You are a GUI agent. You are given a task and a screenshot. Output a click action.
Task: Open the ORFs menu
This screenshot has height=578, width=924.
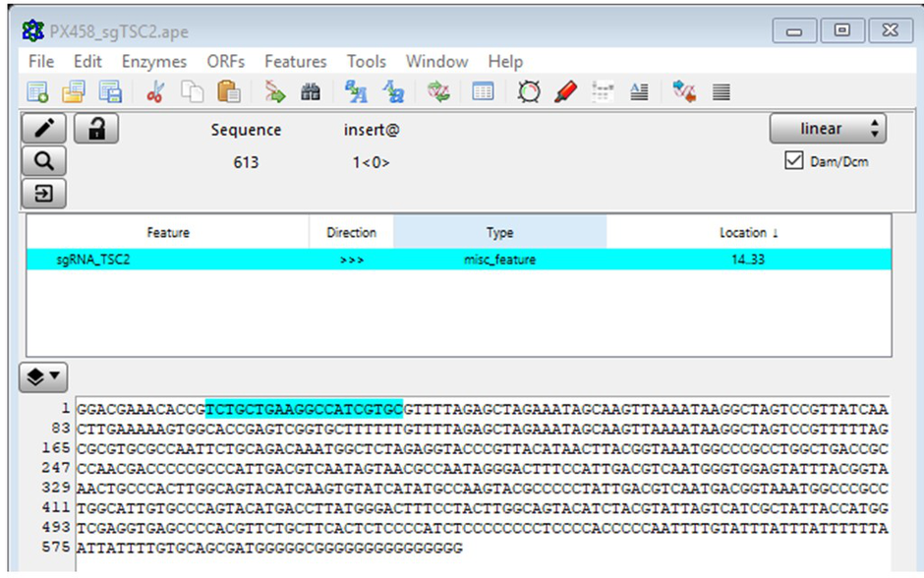(225, 62)
